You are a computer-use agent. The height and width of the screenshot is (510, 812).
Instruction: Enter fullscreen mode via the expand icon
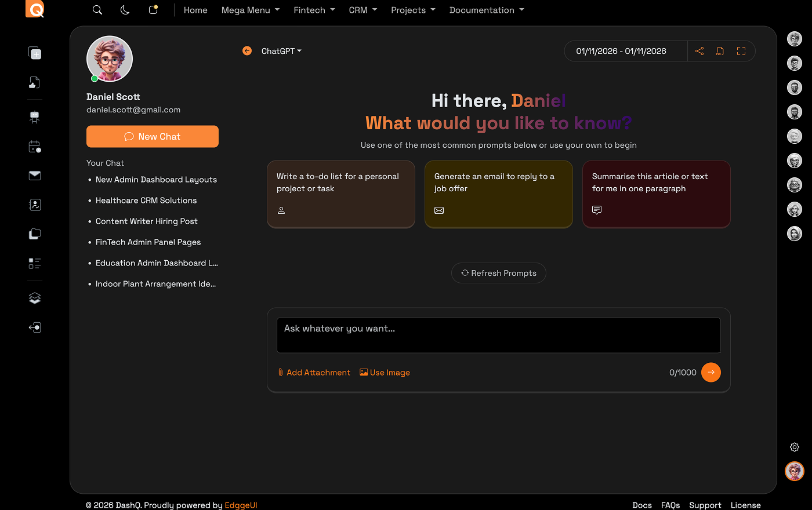point(741,51)
